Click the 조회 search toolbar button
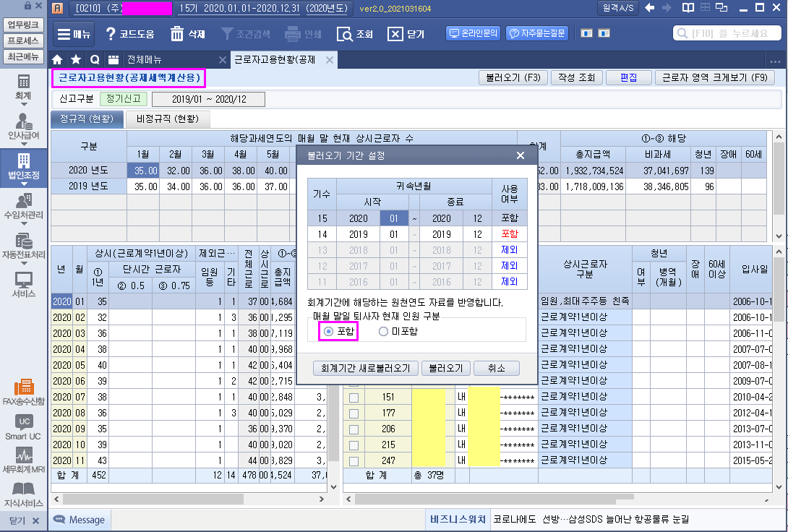 pos(356,34)
